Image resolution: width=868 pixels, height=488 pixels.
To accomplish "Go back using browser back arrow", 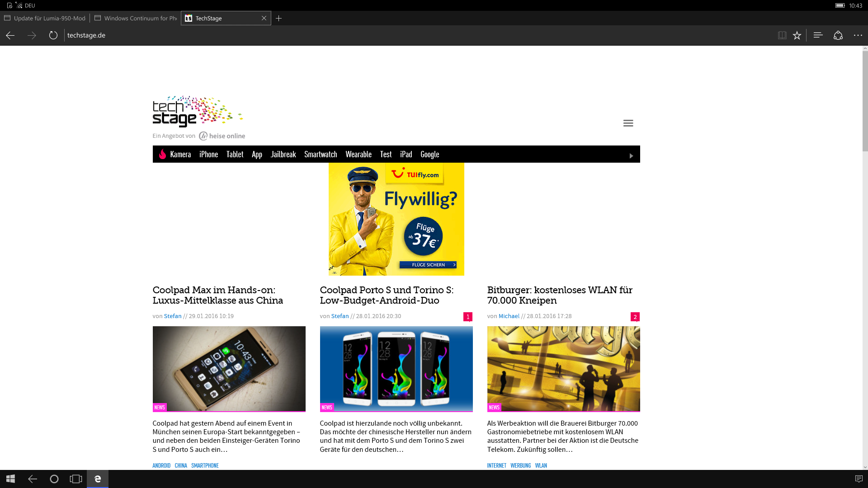I will coord(10,35).
